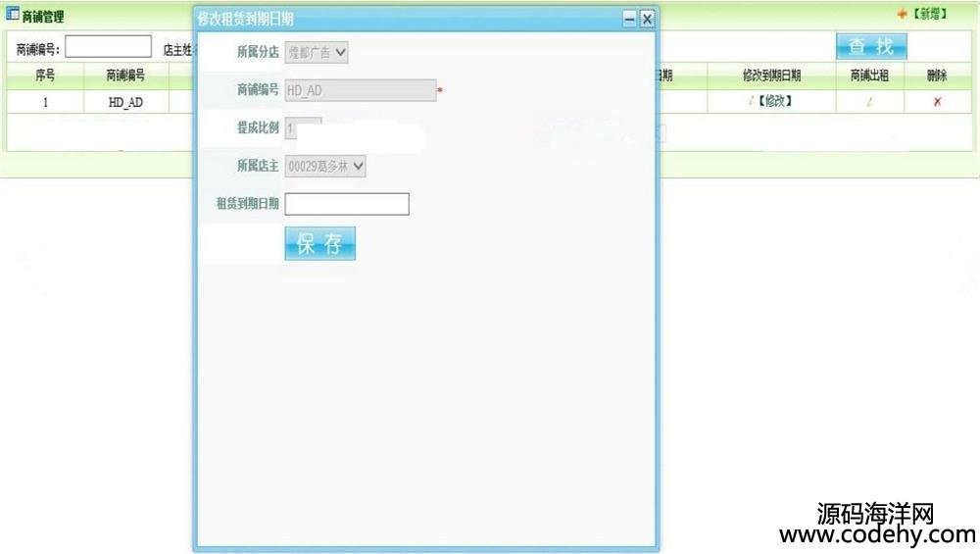Click the 商铺出租 pencil icon
This screenshot has height=554, width=980.
pos(869,102)
